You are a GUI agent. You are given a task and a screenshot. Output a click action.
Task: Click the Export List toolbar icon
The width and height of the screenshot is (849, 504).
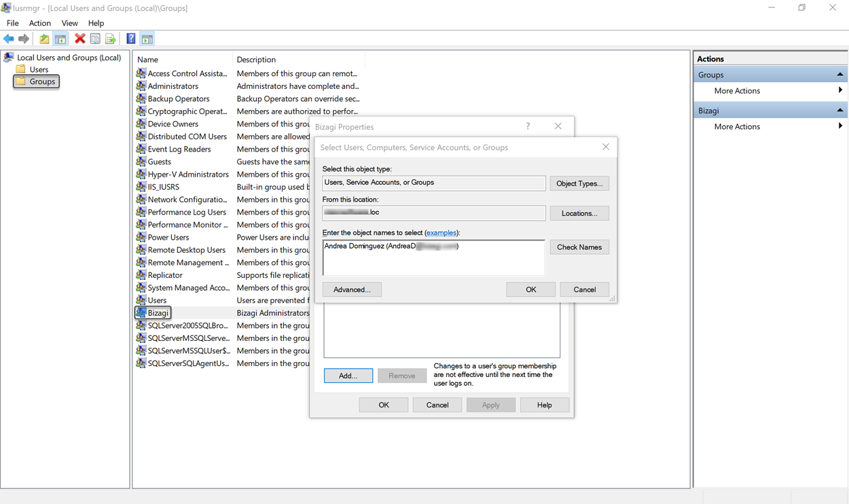(x=110, y=39)
